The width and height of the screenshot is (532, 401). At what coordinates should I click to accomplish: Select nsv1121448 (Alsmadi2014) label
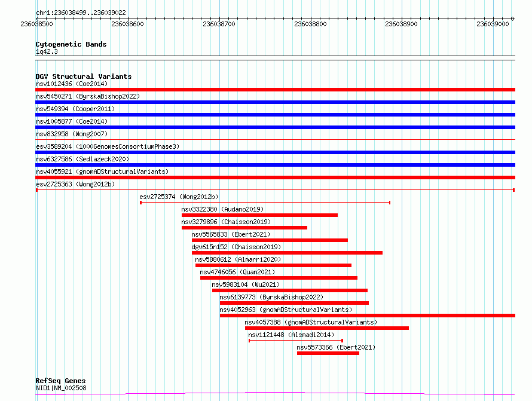pos(291,335)
